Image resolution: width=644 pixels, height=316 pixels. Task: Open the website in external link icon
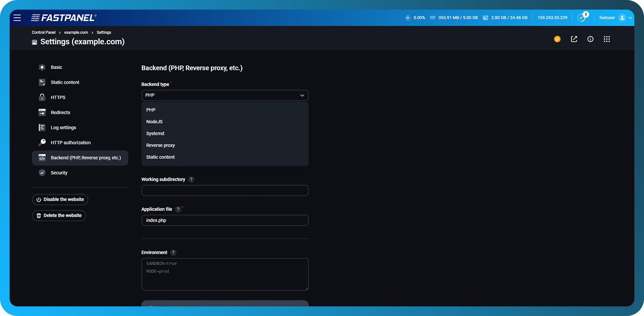click(x=574, y=39)
